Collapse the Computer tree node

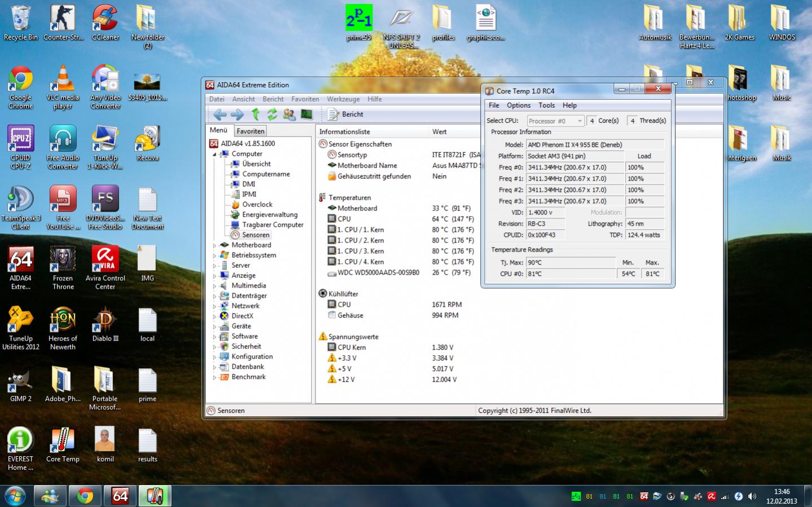point(214,154)
